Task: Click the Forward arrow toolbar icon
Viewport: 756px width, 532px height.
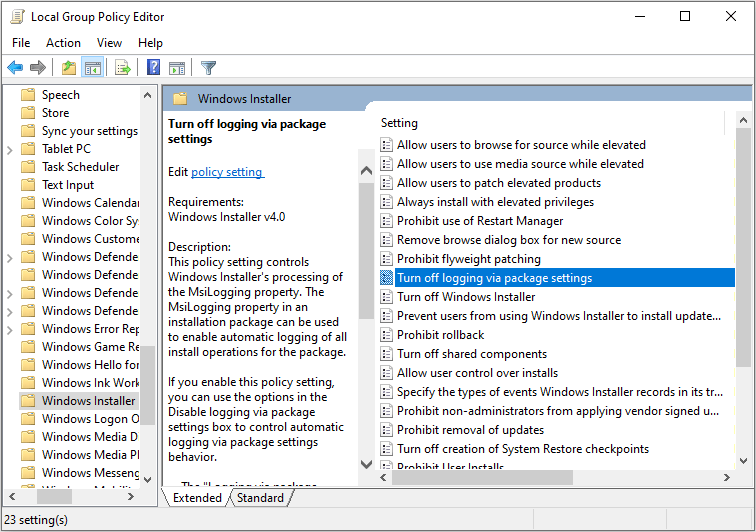Action: 38,68
